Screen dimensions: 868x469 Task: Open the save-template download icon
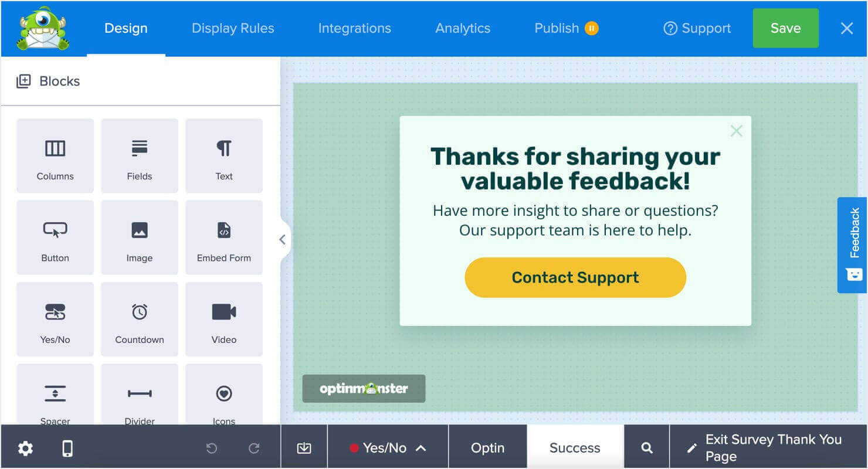pos(304,447)
